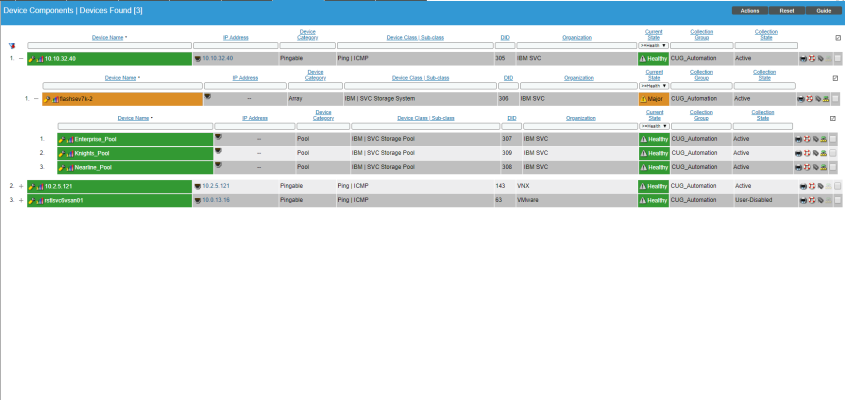The height and width of the screenshot is (400, 845).
Task: Sort by top-level Organization header
Action: tap(577, 38)
